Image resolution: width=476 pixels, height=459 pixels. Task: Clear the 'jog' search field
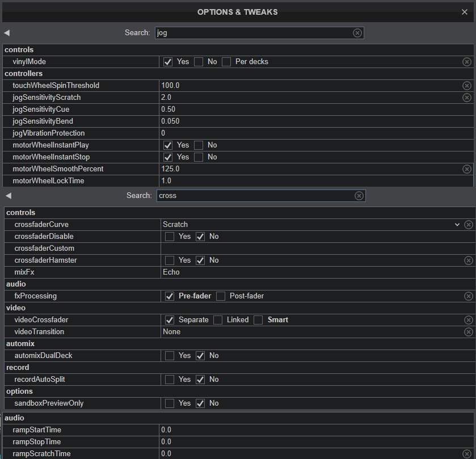coord(357,33)
